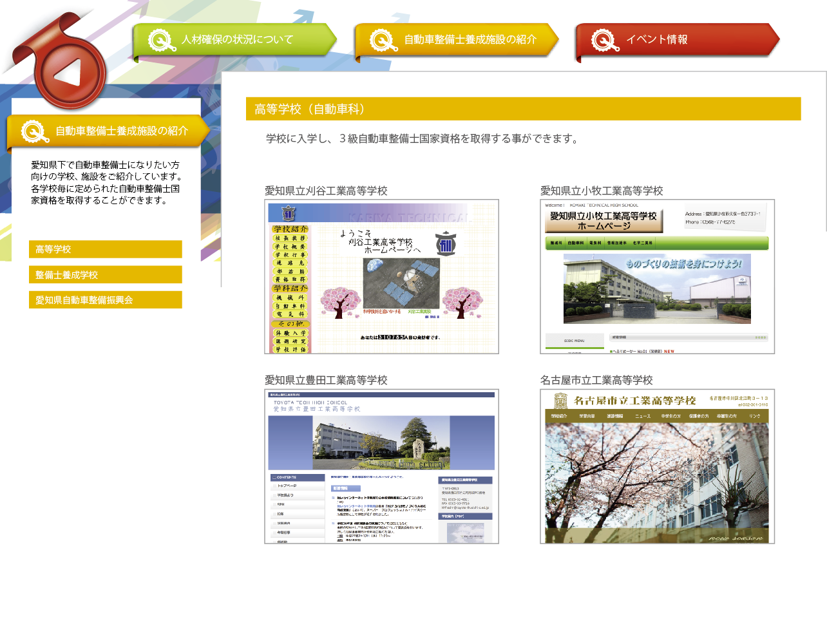Click gear-wrench icon on yellow top tab

click(x=383, y=41)
